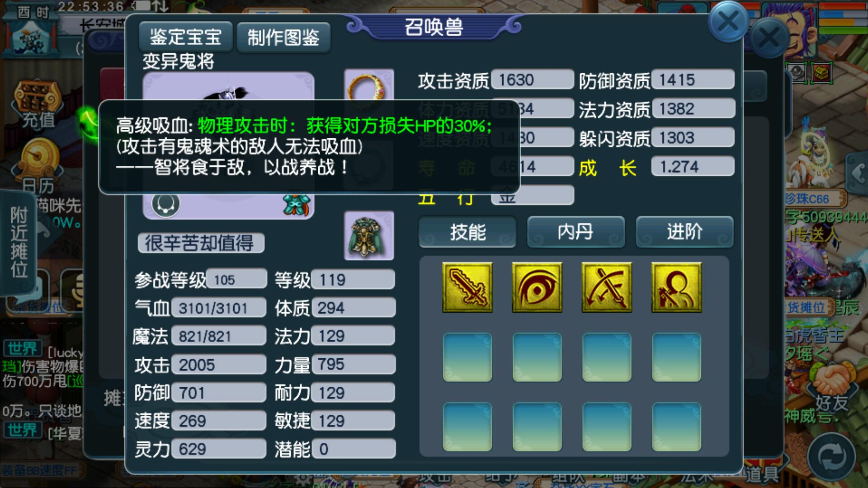
Task: Expand the side panel arrow at right edge
Action: pos(857,174)
